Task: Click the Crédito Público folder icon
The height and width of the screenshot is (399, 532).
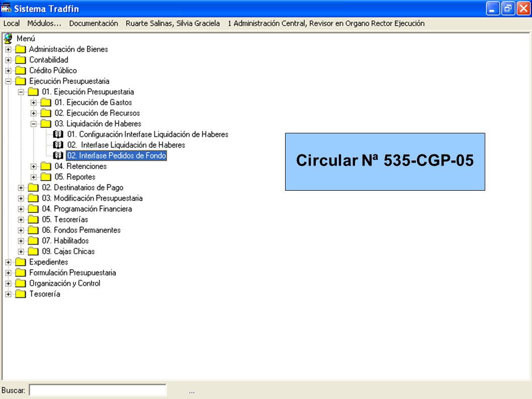Action: click(x=21, y=70)
